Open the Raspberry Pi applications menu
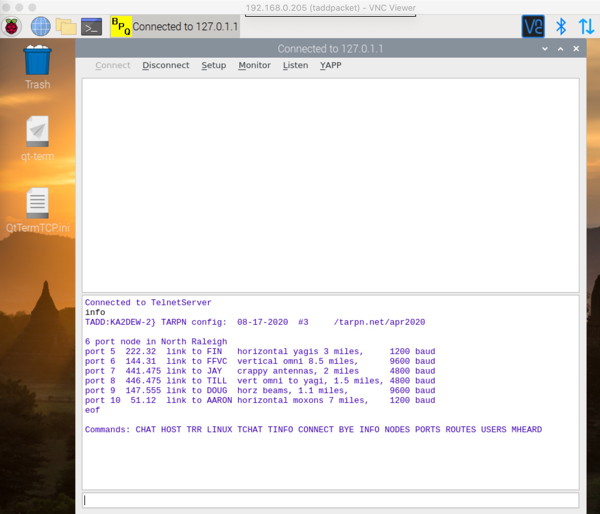 click(x=11, y=26)
